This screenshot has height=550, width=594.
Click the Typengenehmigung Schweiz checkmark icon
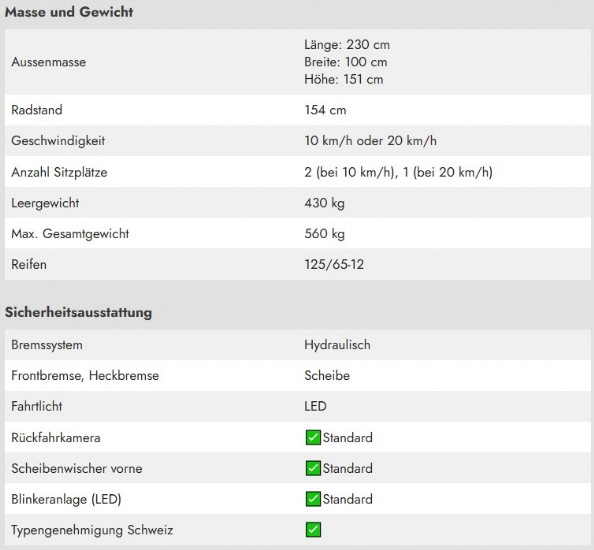click(x=313, y=530)
